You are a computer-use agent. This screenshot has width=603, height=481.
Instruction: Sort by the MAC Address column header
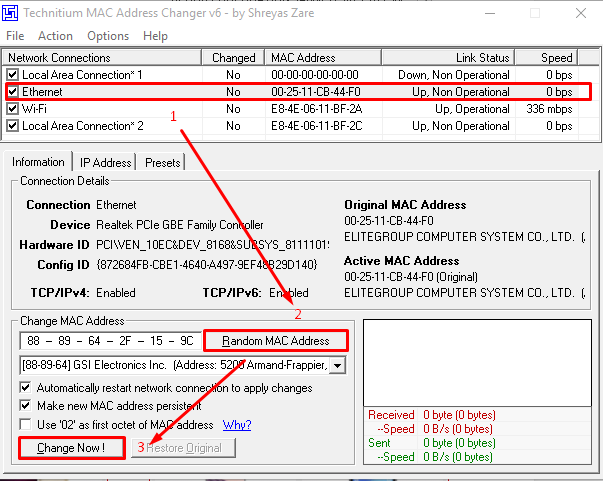pyautogui.click(x=323, y=58)
